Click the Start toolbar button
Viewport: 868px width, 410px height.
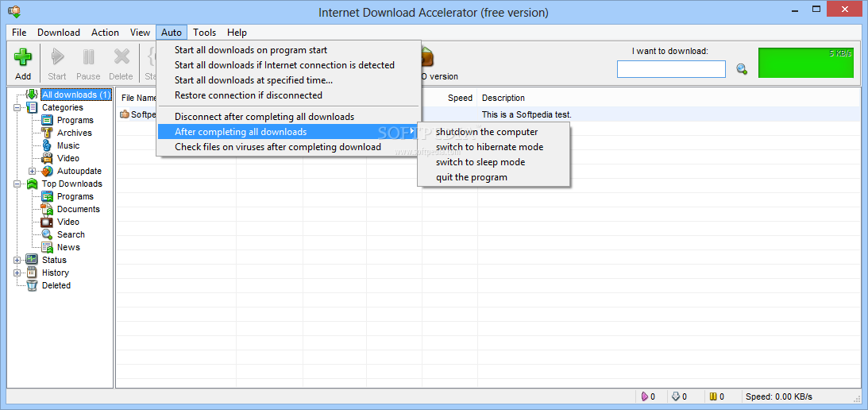coord(57,63)
